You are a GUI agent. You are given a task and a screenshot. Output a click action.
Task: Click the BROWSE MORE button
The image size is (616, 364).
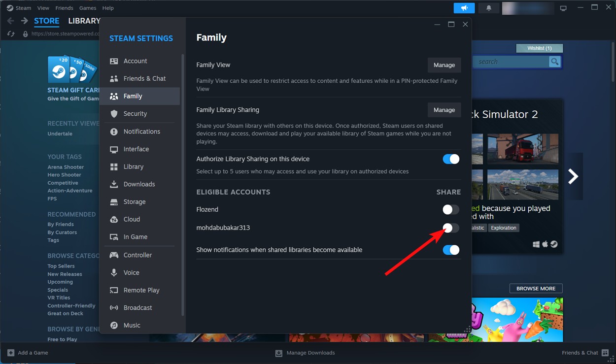click(536, 288)
